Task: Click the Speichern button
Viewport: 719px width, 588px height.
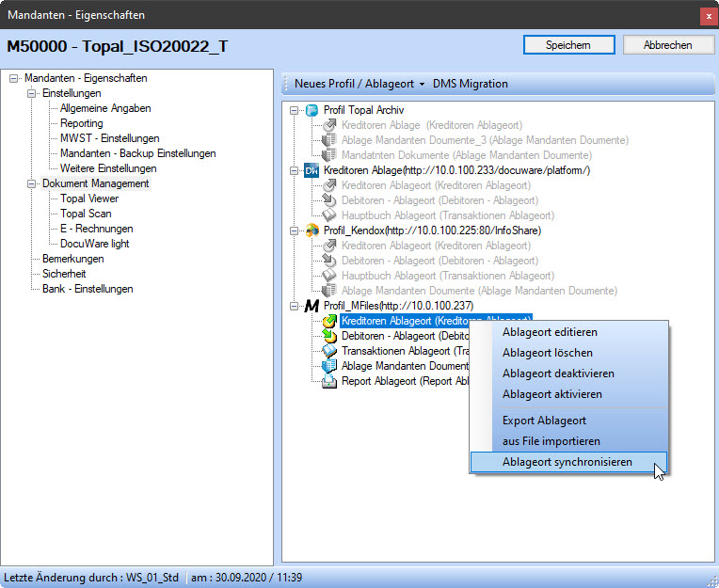Action: pos(568,45)
